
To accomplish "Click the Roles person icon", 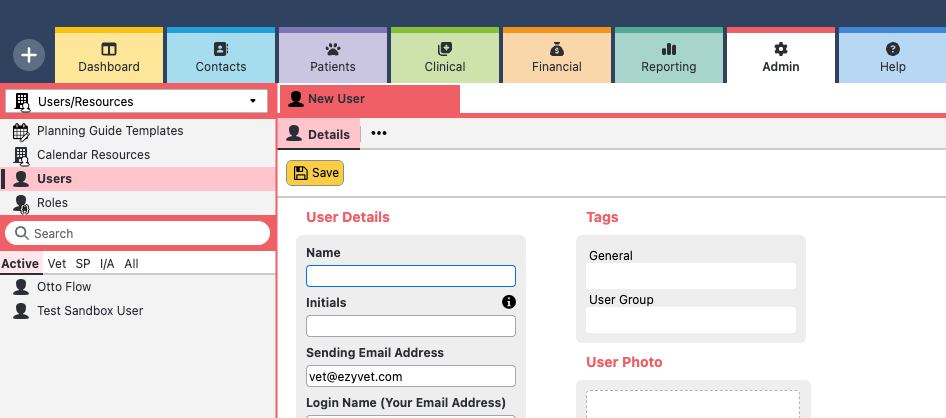I will click(21, 203).
